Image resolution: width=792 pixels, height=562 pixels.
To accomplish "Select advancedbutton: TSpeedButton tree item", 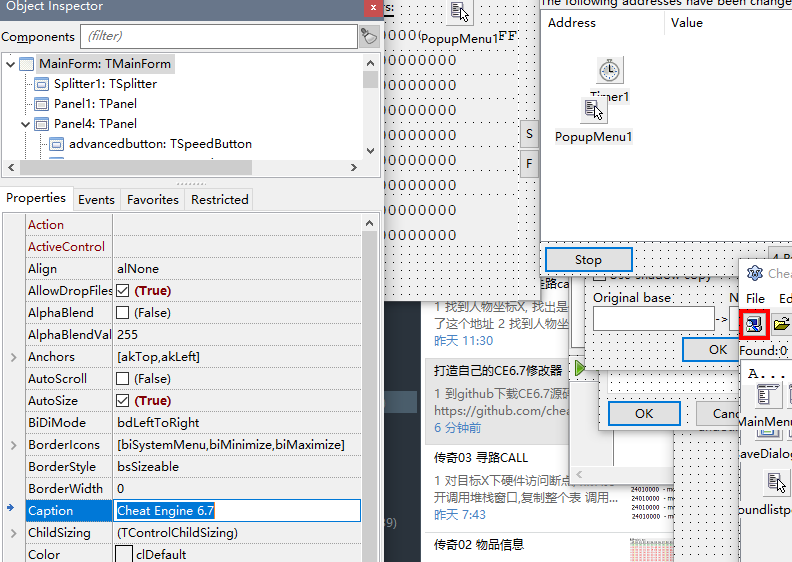I will pos(160,144).
